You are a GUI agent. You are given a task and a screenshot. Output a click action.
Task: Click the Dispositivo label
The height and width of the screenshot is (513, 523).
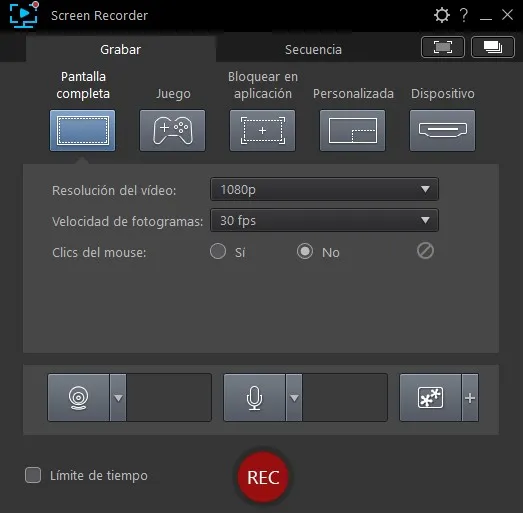pyautogui.click(x=443, y=93)
